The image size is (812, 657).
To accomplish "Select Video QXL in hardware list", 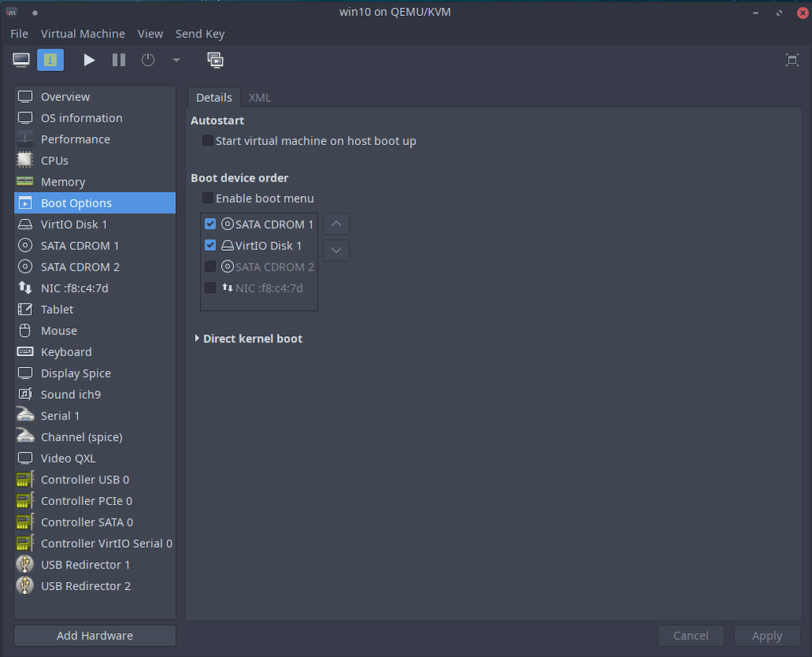I will tap(68, 458).
